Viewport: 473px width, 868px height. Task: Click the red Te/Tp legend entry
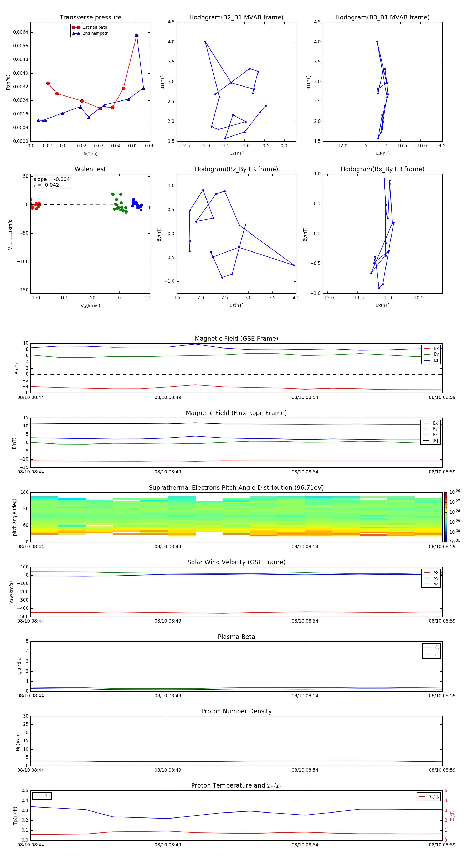click(x=429, y=796)
